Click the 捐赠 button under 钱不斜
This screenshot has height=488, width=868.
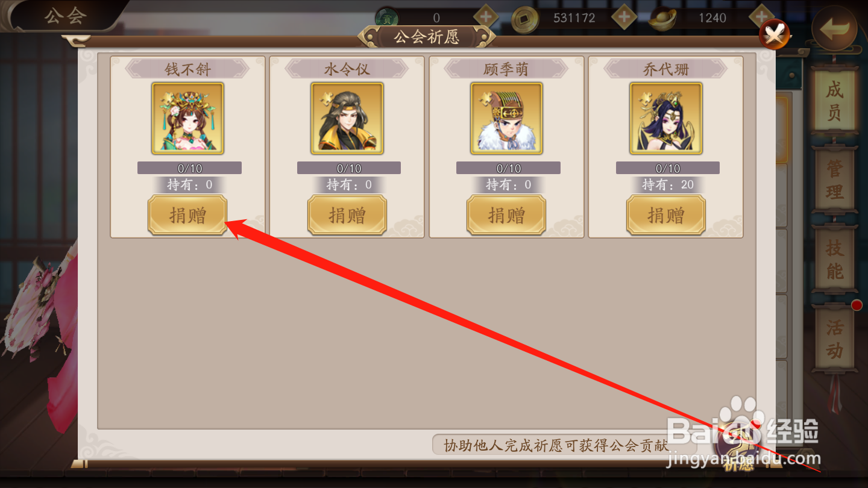coord(187,215)
